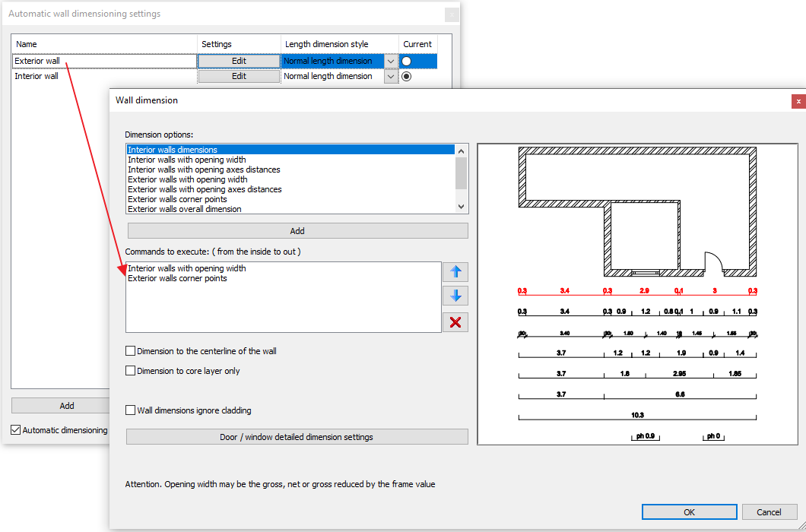This screenshot has width=806, height=532.
Task: Delete selected command with red X
Action: tap(455, 322)
